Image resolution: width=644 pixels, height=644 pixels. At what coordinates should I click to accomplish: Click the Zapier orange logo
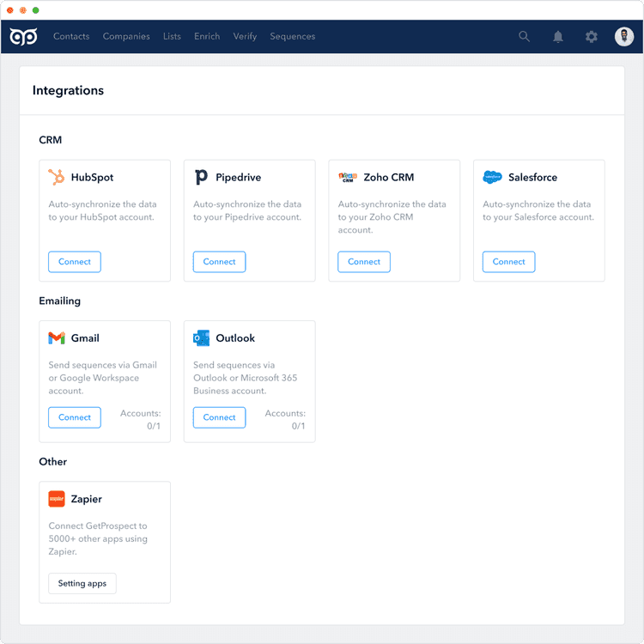click(x=57, y=499)
